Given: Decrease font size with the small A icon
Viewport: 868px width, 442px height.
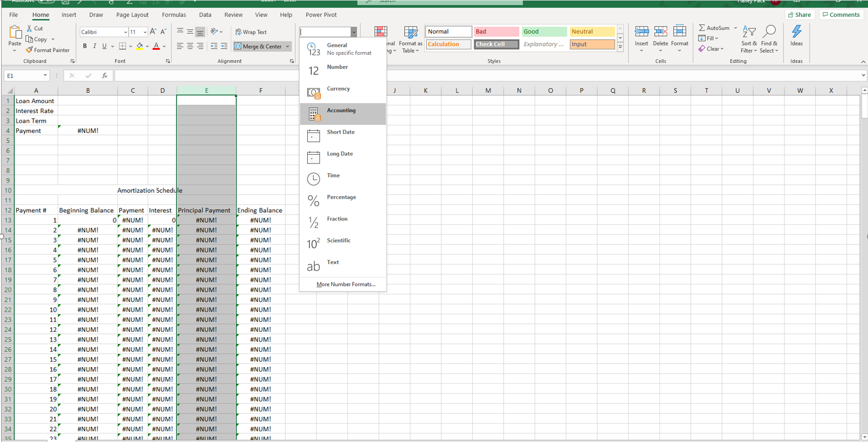Looking at the screenshot, I should pos(163,32).
